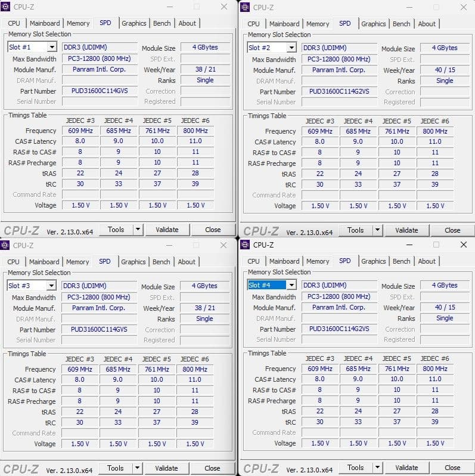Click JEDEC #3 tRC value 30, Slot #1 window
Screen dimensions: 475x476
point(80,184)
